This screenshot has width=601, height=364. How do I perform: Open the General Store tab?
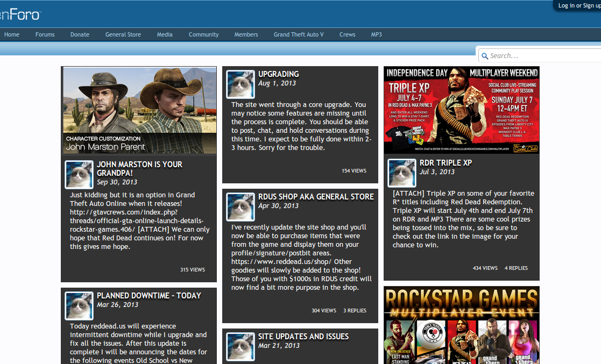point(123,34)
